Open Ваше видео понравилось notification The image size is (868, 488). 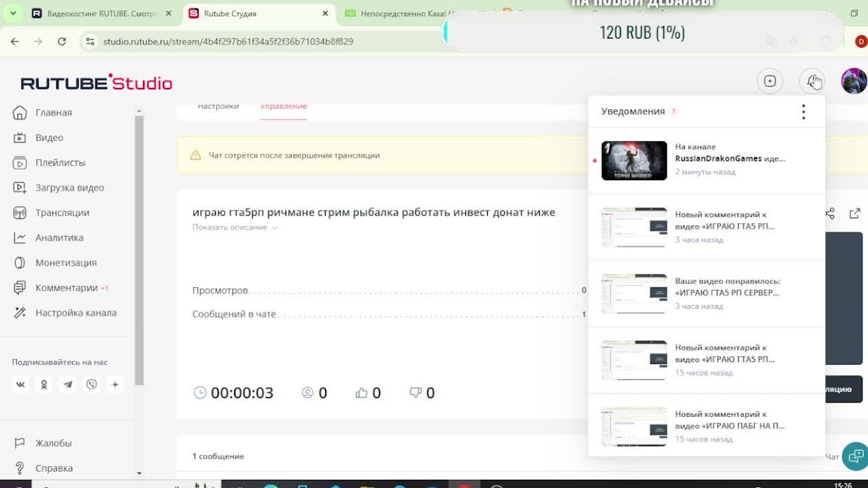[x=707, y=293]
